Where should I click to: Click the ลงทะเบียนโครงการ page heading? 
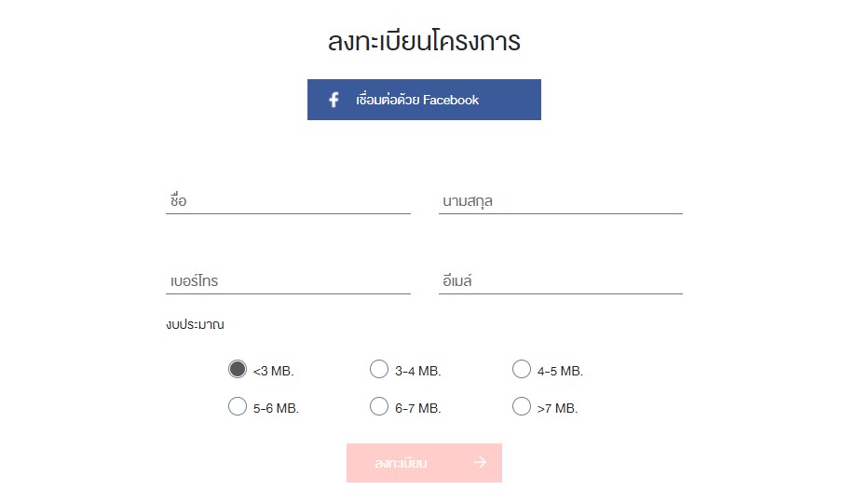pos(424,41)
